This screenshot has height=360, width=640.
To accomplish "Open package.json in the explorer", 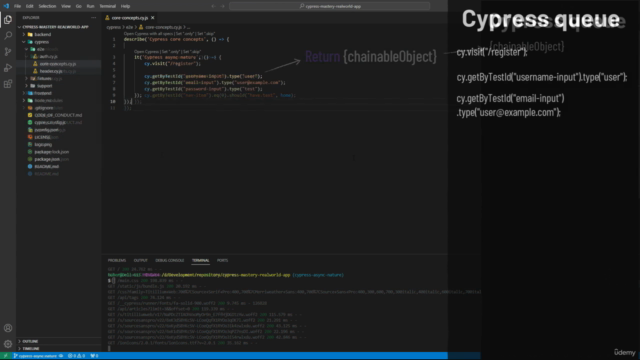I will pyautogui.click(x=47, y=159).
